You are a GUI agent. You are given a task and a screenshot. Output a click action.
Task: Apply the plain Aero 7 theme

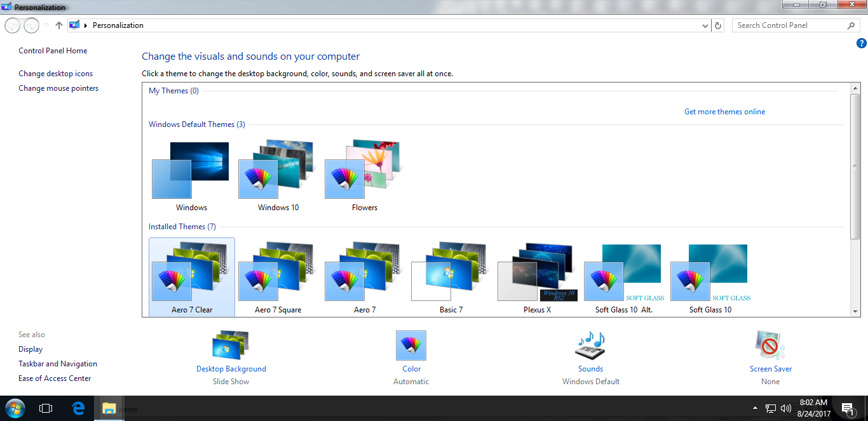[x=365, y=277]
